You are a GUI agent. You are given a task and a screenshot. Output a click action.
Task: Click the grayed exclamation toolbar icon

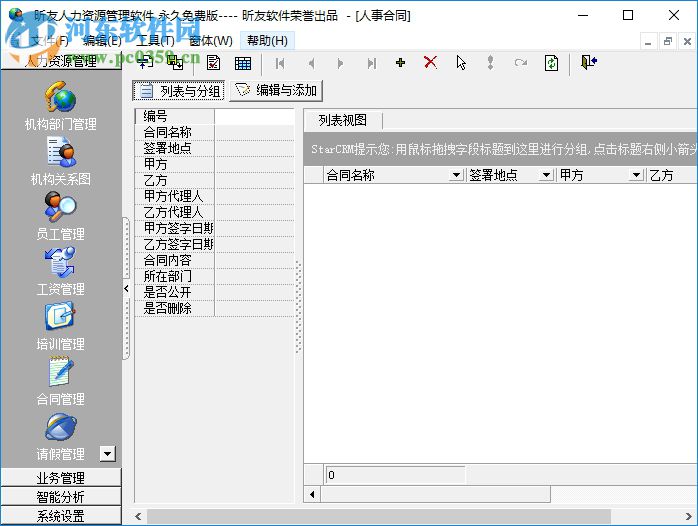click(x=490, y=63)
